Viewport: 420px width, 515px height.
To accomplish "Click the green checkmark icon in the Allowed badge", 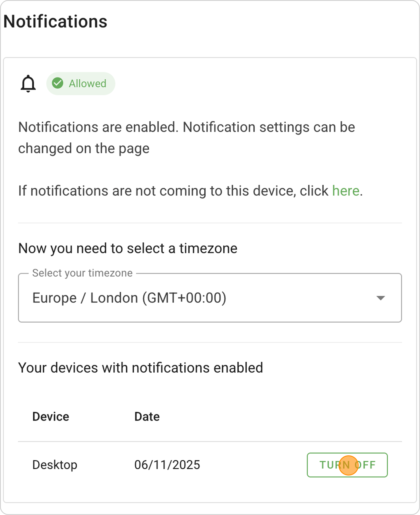I will pos(58,83).
